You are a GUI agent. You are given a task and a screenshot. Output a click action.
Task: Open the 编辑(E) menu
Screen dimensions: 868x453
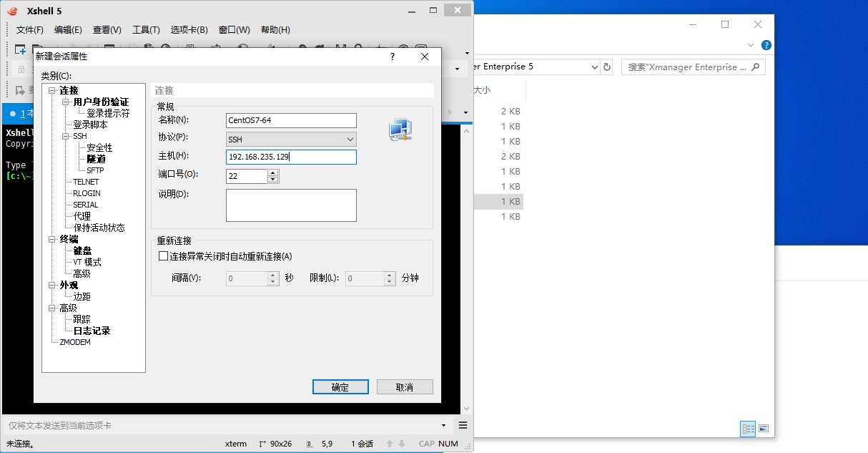[68, 30]
